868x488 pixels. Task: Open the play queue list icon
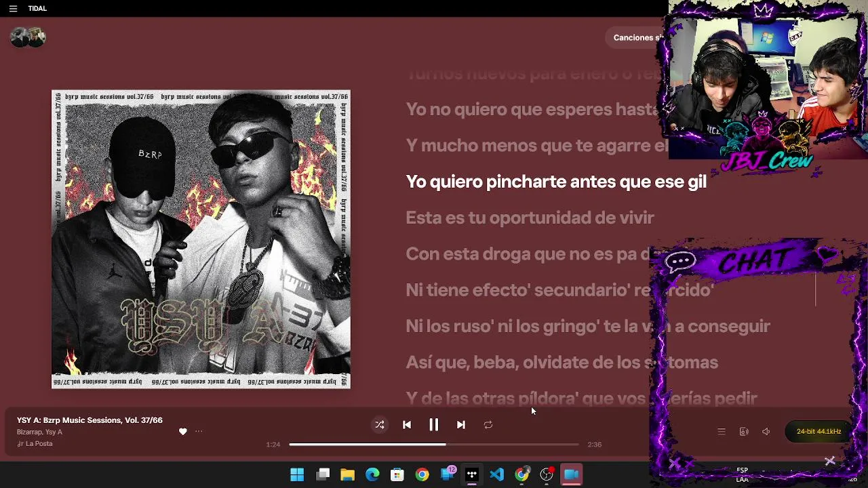pos(722,432)
